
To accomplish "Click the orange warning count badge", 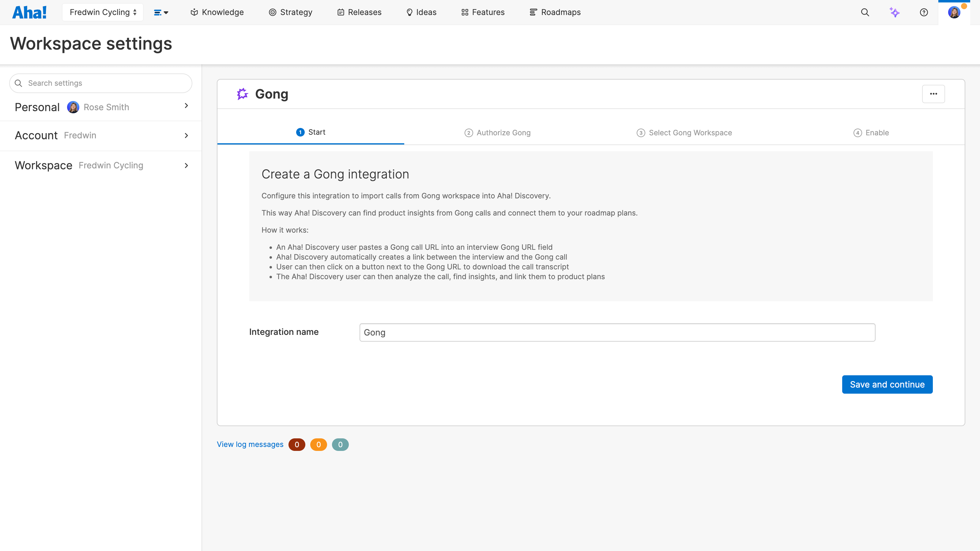I will coord(318,444).
